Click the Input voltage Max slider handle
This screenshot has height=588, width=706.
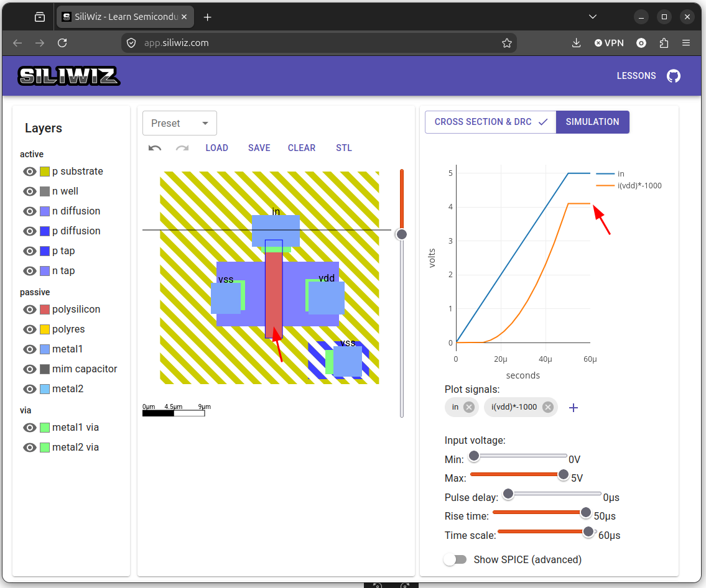coord(563,475)
